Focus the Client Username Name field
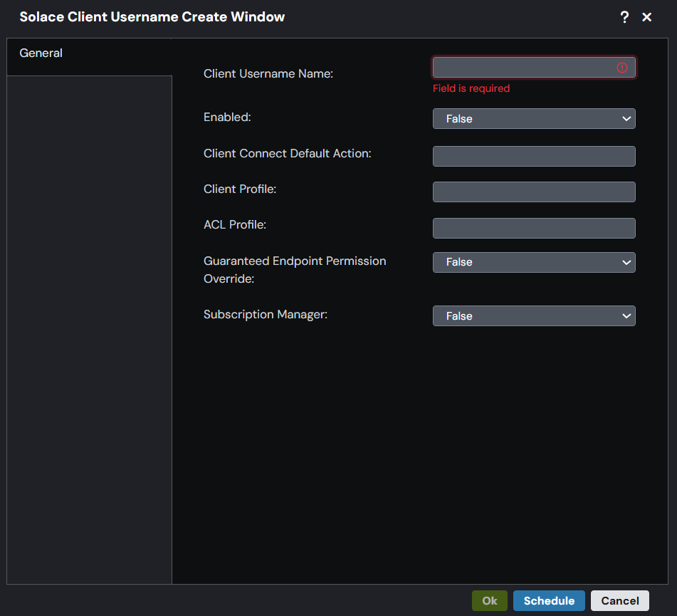Image resolution: width=677 pixels, height=616 pixels. [x=534, y=68]
